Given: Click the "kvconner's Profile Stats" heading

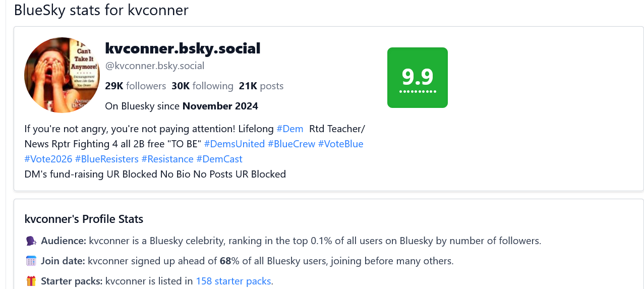Looking at the screenshot, I should (84, 219).
